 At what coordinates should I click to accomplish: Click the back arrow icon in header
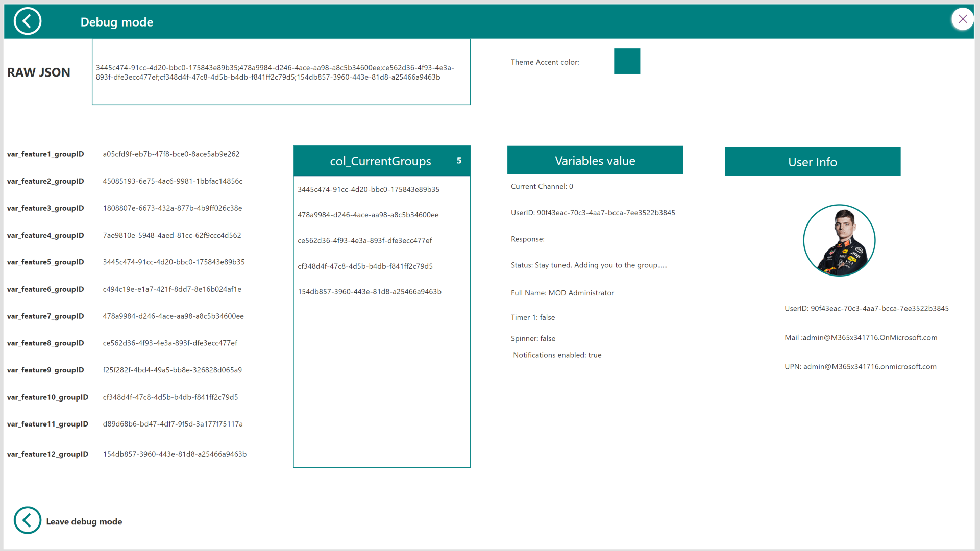(x=27, y=21)
